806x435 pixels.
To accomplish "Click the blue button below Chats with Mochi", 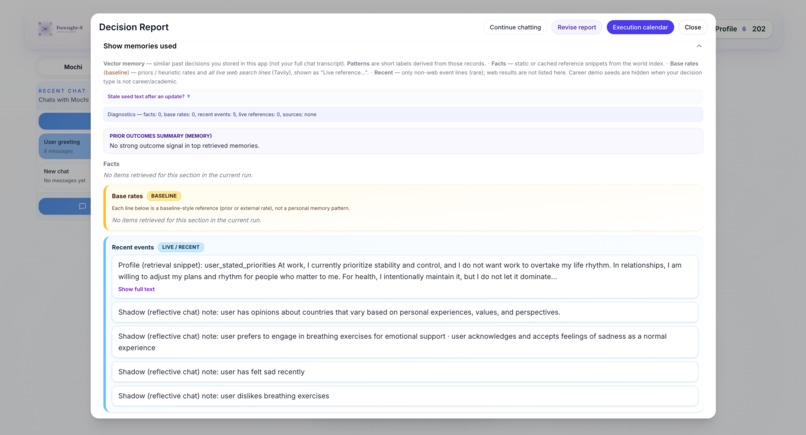I will point(65,121).
